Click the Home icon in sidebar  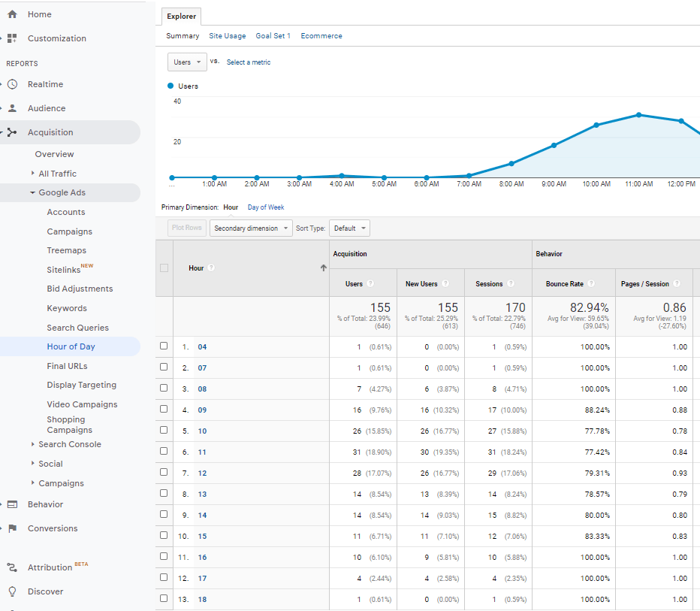[12, 14]
